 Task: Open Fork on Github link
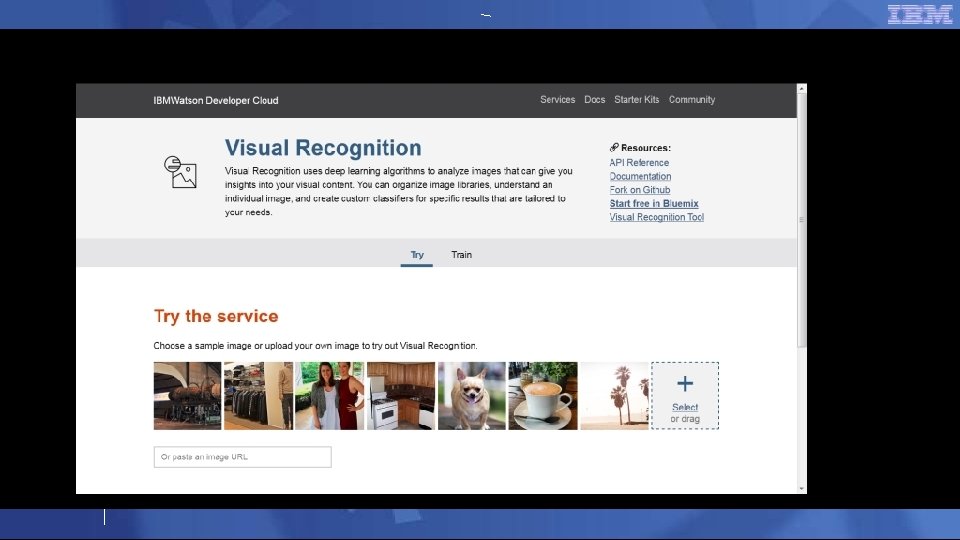click(x=640, y=190)
